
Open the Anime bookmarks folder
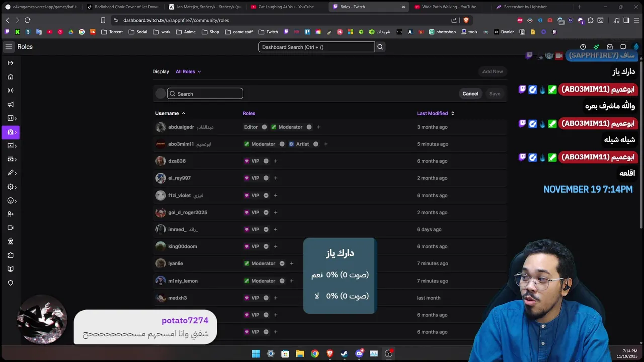(x=186, y=32)
